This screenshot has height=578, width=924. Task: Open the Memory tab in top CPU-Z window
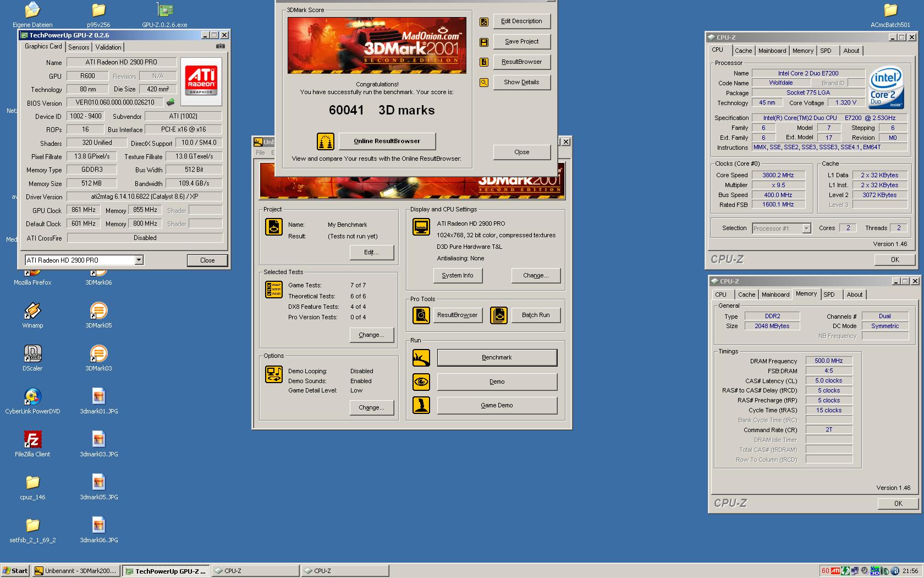[802, 51]
